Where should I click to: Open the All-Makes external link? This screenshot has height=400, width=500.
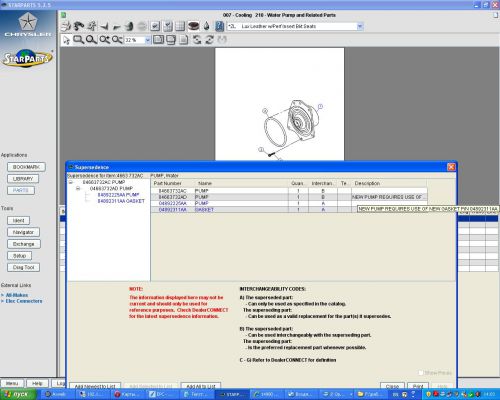(x=17, y=295)
